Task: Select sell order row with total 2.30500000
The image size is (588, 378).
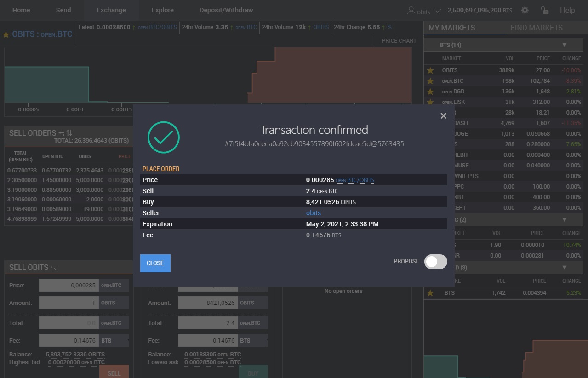Action: (x=69, y=180)
